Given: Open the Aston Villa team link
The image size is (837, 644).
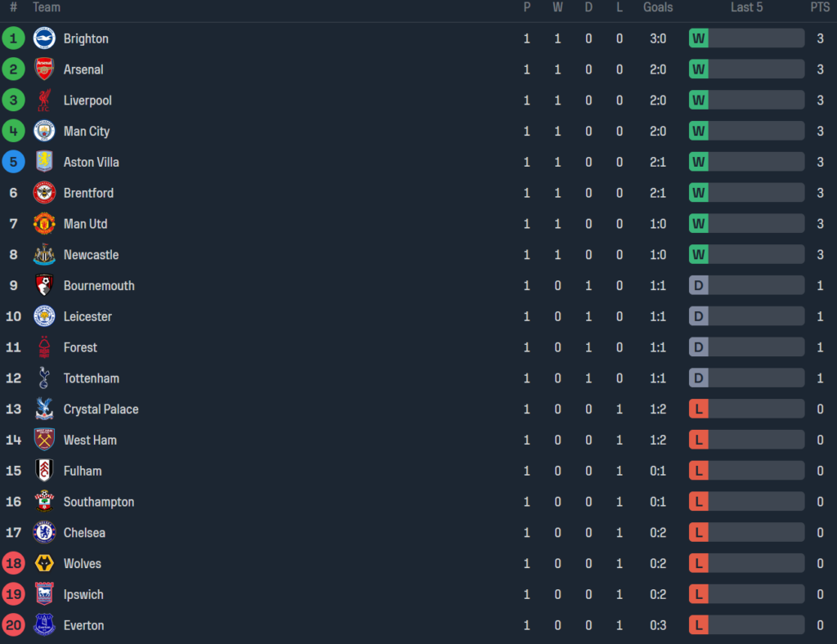Looking at the screenshot, I should coord(91,162).
